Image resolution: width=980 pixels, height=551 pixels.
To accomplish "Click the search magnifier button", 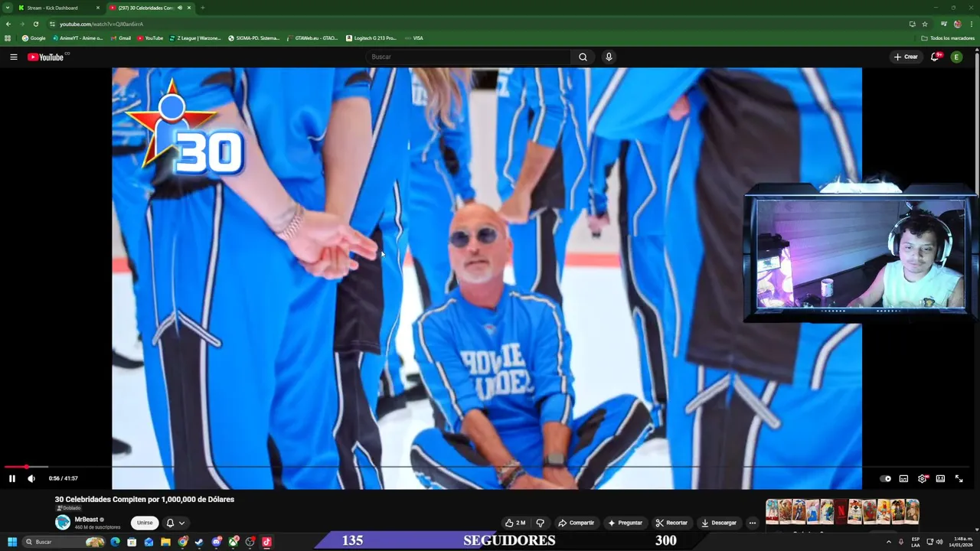I will 583,57.
